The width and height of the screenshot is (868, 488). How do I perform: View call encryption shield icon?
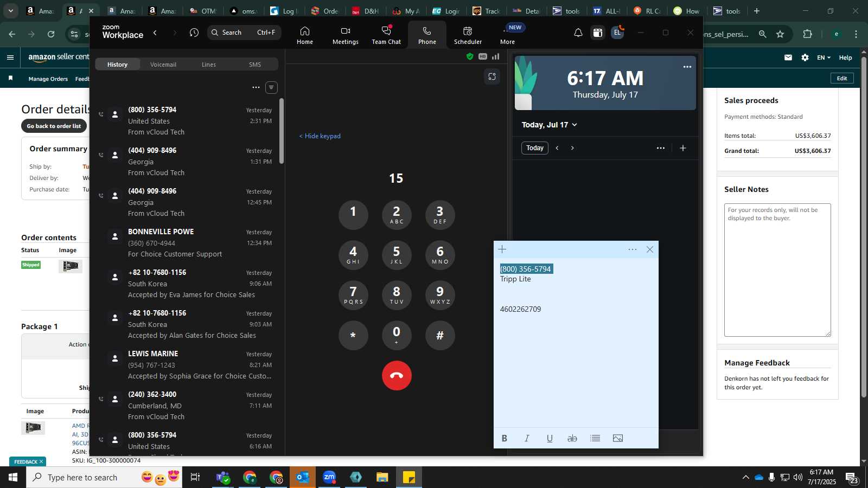click(470, 56)
